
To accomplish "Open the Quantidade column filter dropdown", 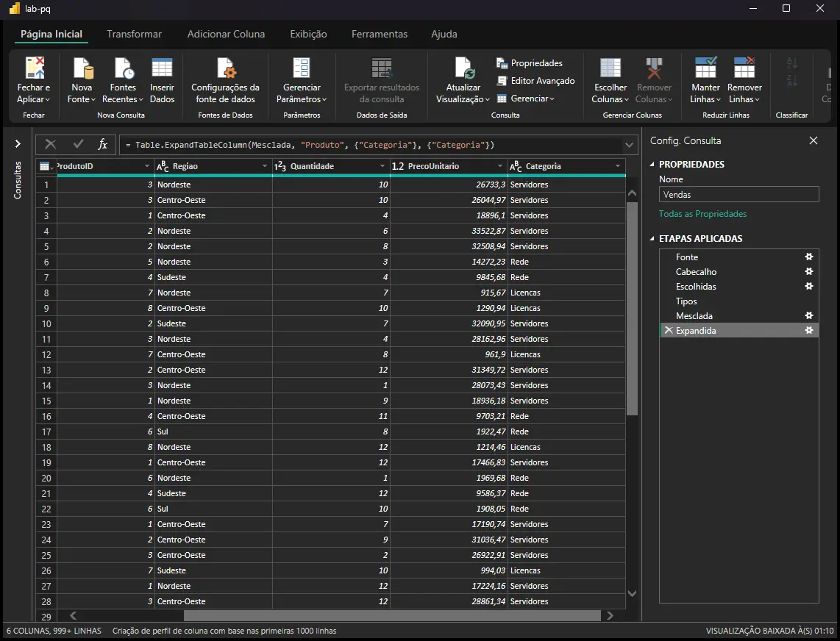I will pos(382,167).
